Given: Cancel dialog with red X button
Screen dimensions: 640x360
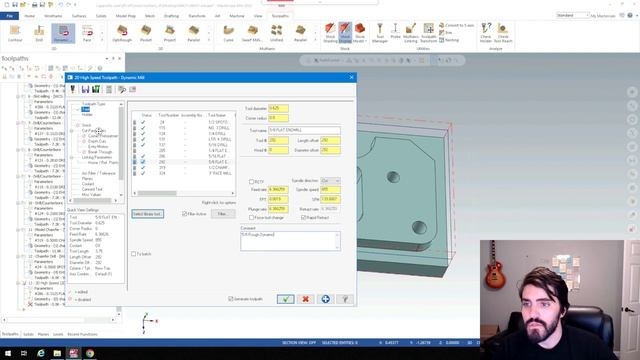Looking at the screenshot, I should 305,299.
